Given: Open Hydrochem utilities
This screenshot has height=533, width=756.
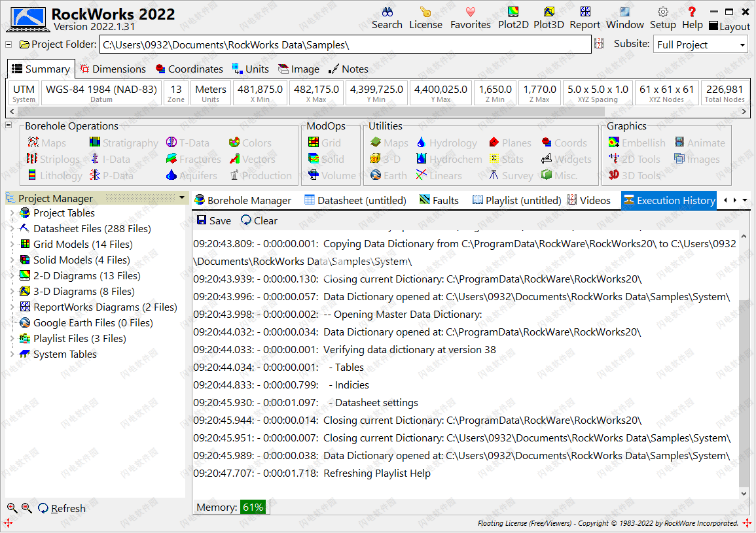Looking at the screenshot, I should pos(450,159).
